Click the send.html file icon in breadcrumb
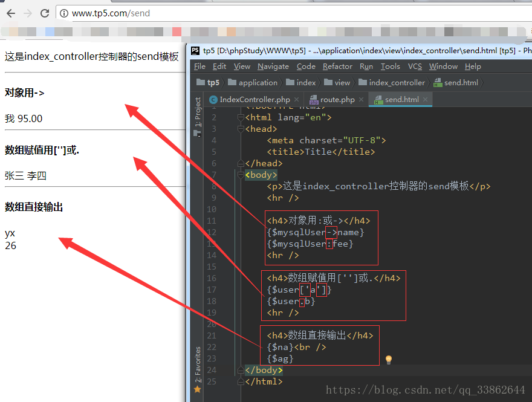 point(438,82)
